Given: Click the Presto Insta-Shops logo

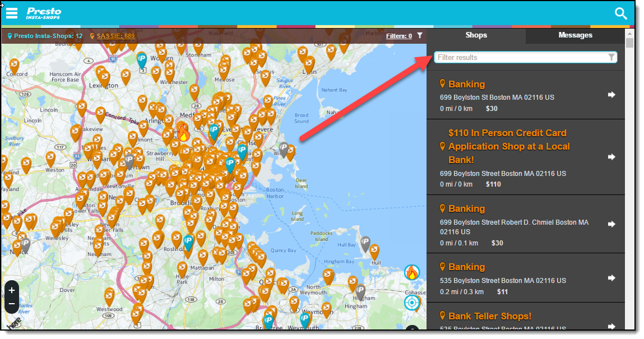Looking at the screenshot, I should pyautogui.click(x=44, y=13).
